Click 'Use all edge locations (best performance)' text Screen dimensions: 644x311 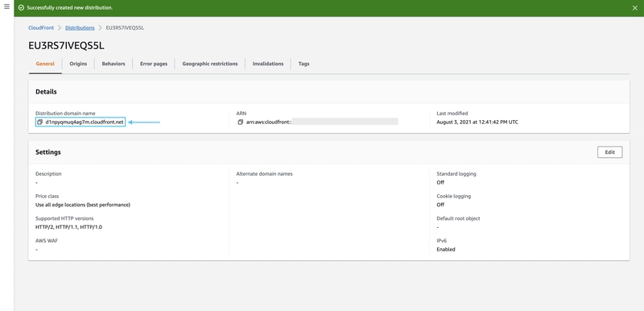coord(83,205)
